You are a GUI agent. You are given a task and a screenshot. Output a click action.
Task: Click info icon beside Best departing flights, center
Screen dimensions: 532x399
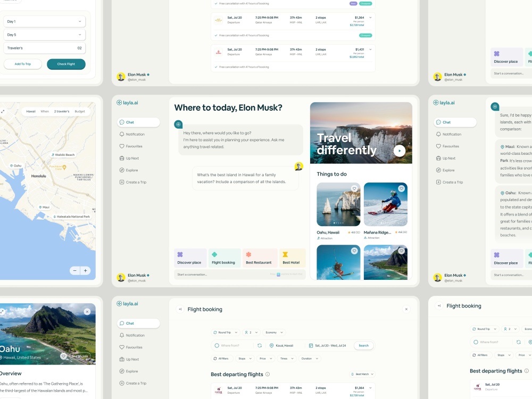pyautogui.click(x=268, y=374)
